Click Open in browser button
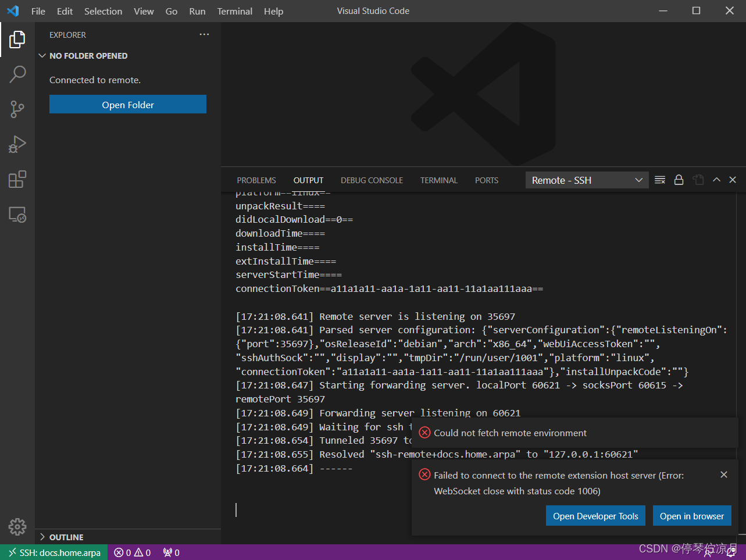The width and height of the screenshot is (746, 560). click(x=692, y=516)
